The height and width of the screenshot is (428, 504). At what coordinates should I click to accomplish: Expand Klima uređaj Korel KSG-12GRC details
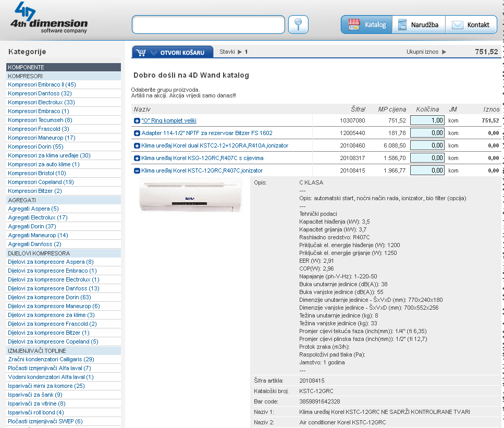point(137,158)
